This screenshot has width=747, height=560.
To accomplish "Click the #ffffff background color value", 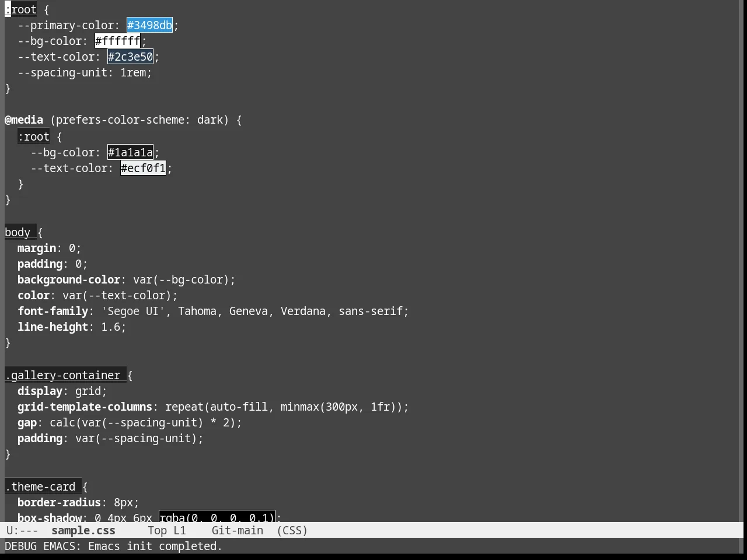I will (x=118, y=41).
